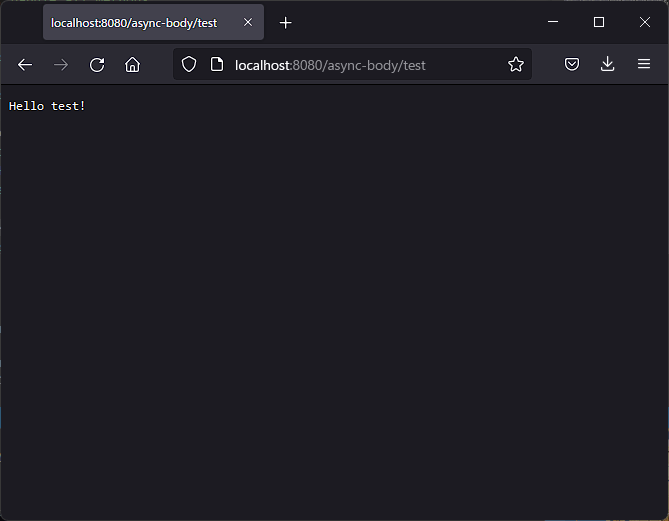Show site information via the page icon
The image size is (669, 521).
coord(217,64)
